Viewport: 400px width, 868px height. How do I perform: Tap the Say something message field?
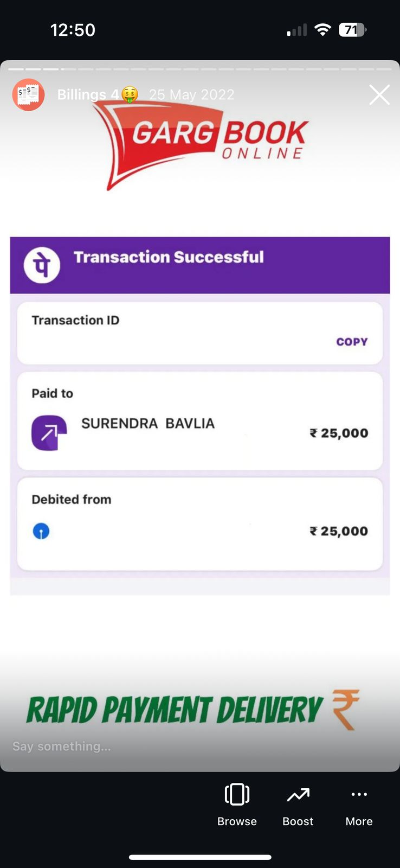(x=108, y=746)
